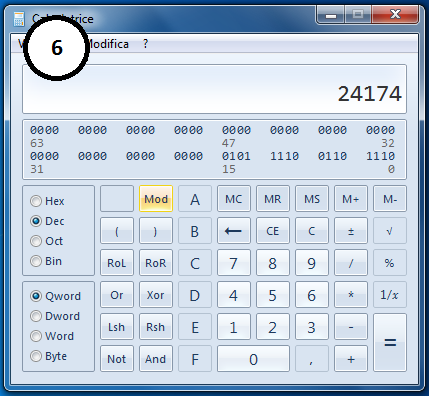Click bit group 0110 in the binary display
This screenshot has width=429, height=396.
point(332,156)
